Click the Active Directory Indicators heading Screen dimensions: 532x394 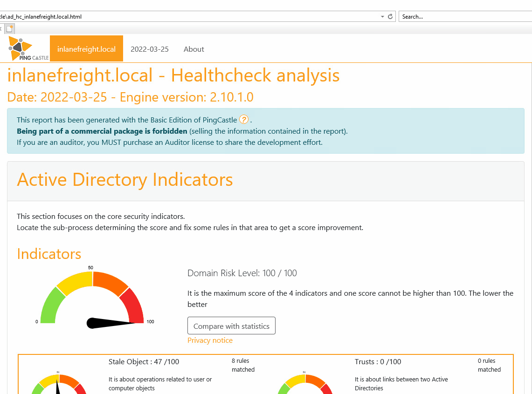pyautogui.click(x=124, y=180)
